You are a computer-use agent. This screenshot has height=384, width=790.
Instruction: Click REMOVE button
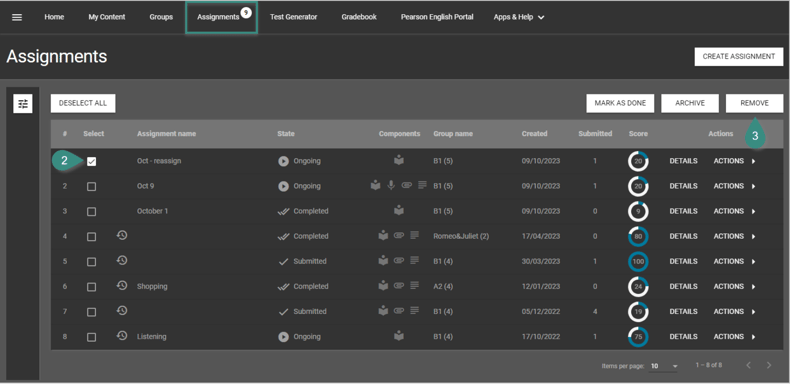[x=754, y=103]
